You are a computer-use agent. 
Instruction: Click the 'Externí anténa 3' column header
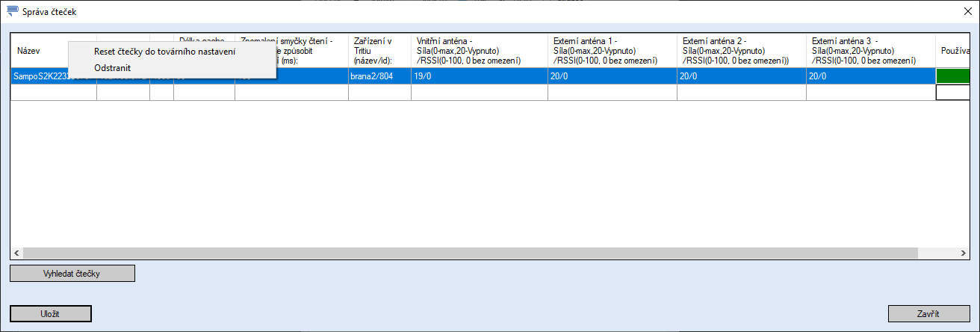pos(869,51)
